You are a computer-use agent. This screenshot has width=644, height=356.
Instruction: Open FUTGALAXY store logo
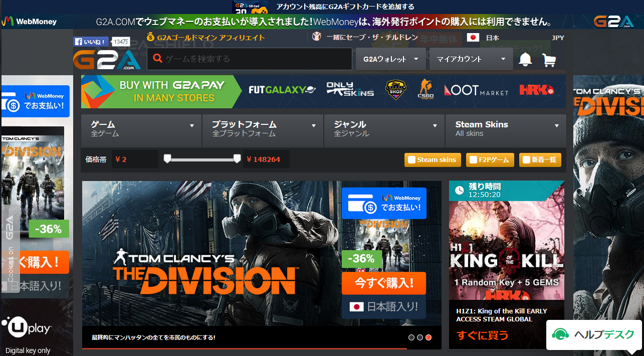tap(282, 90)
